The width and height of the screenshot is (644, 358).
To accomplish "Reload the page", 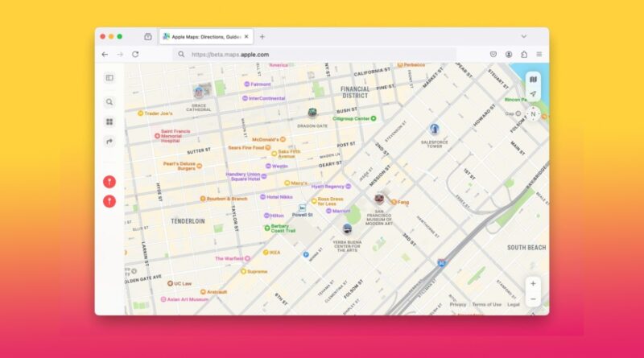I will [135, 54].
